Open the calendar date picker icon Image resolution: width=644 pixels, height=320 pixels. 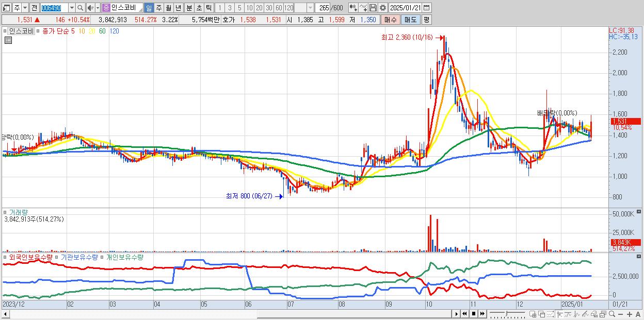[x=427, y=8]
